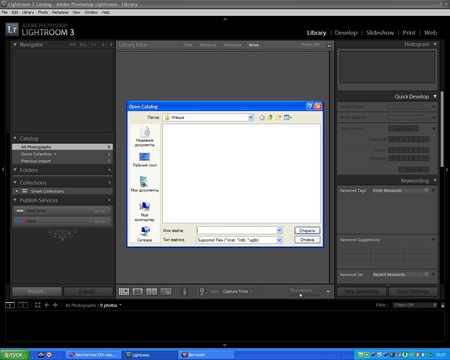Show second window on display 2
The height and width of the screenshot is (360, 450).
pyautogui.click(x=23, y=305)
